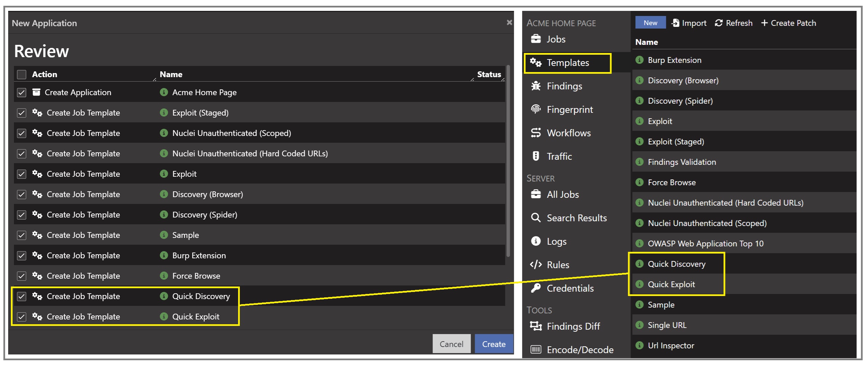Click Cancel in the New Application dialog
The image size is (868, 365).
[x=451, y=344]
